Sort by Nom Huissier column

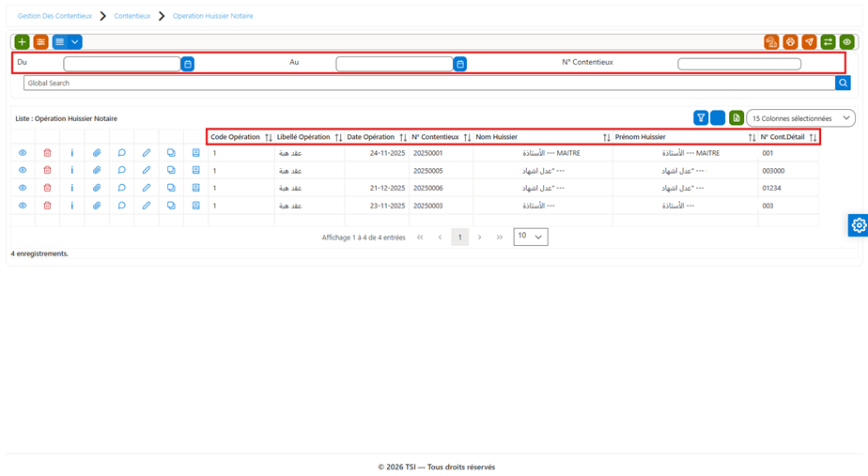[606, 137]
